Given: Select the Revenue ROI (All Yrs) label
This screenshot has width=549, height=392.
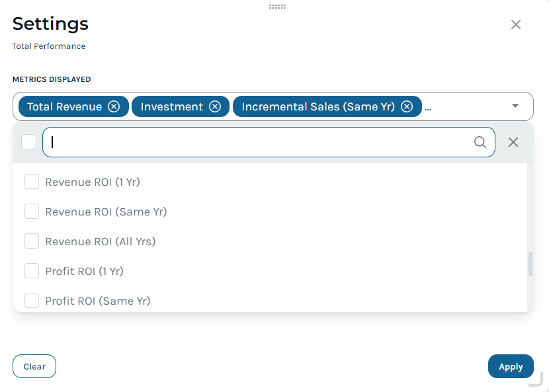Looking at the screenshot, I should pos(101,241).
